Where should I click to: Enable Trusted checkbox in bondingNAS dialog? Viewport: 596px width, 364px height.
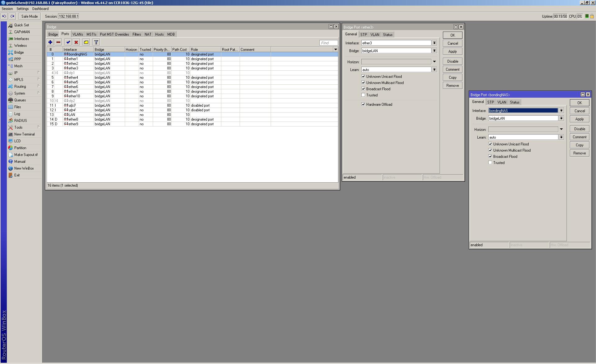[x=490, y=163]
